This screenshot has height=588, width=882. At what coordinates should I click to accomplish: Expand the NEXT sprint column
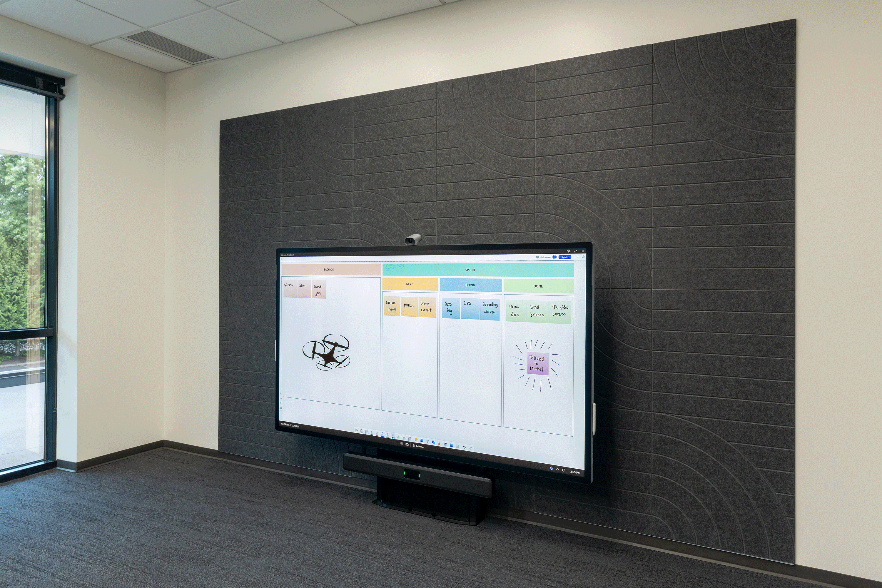point(408,285)
